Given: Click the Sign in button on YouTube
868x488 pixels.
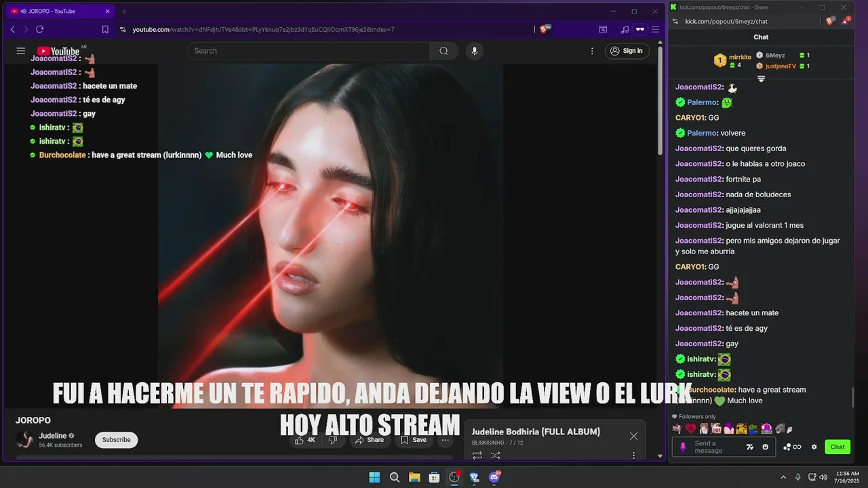Looking at the screenshot, I should pyautogui.click(x=627, y=51).
